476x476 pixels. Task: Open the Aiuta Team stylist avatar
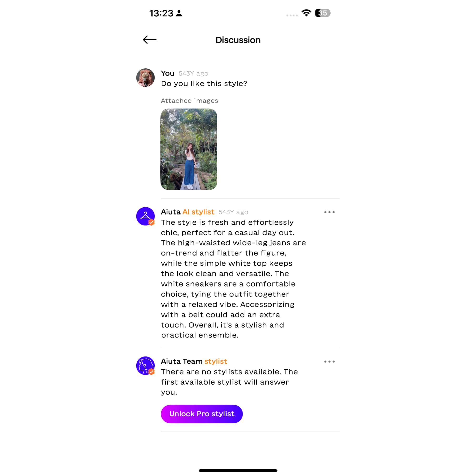point(145,366)
